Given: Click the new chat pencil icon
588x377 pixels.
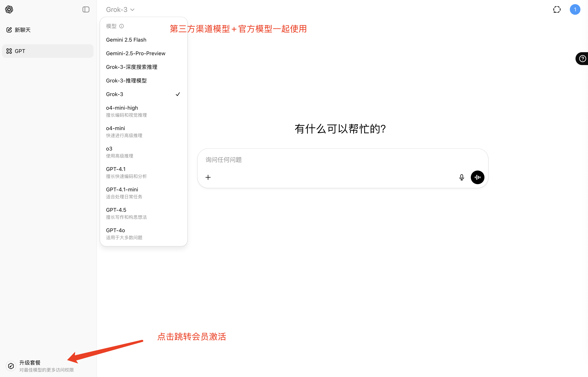Looking at the screenshot, I should pyautogui.click(x=9, y=30).
